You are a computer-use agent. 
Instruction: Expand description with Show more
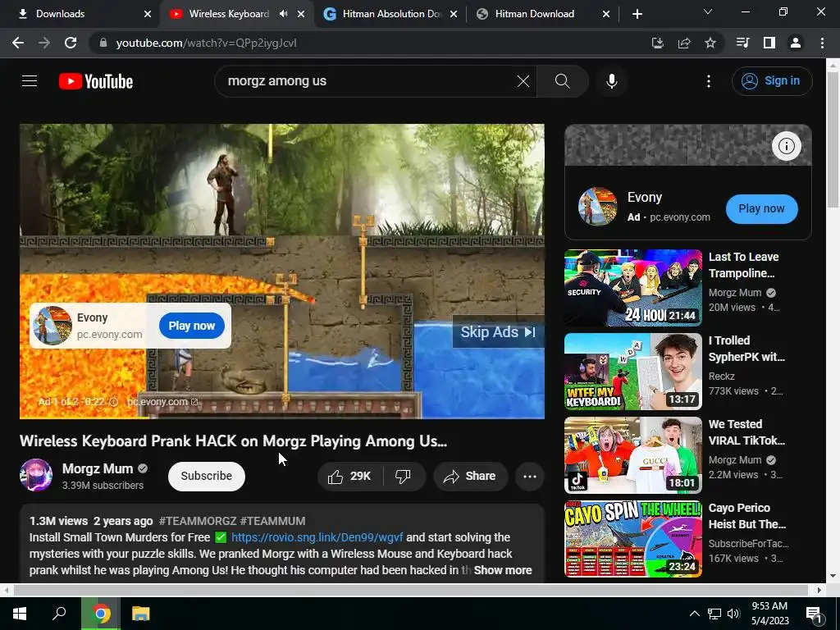click(503, 570)
